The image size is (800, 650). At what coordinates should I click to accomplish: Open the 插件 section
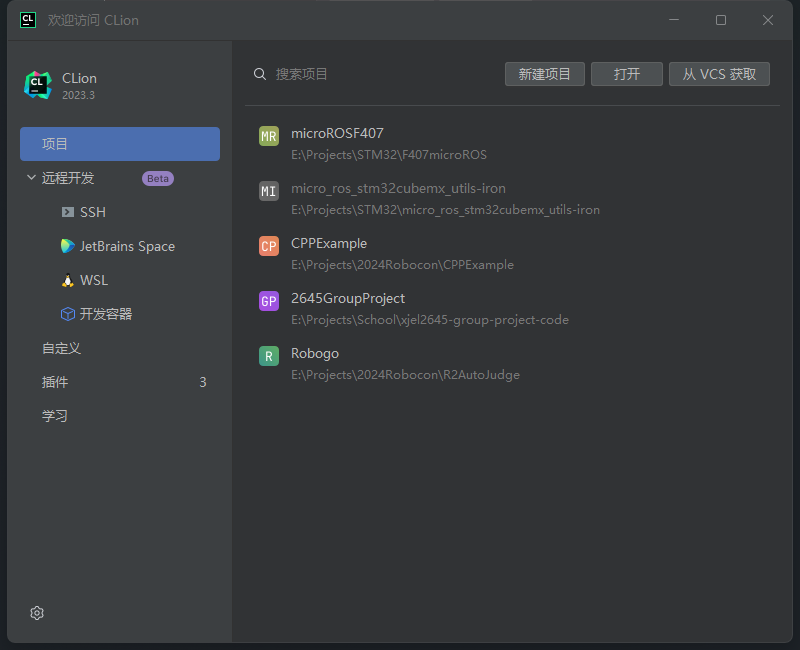[x=56, y=382]
